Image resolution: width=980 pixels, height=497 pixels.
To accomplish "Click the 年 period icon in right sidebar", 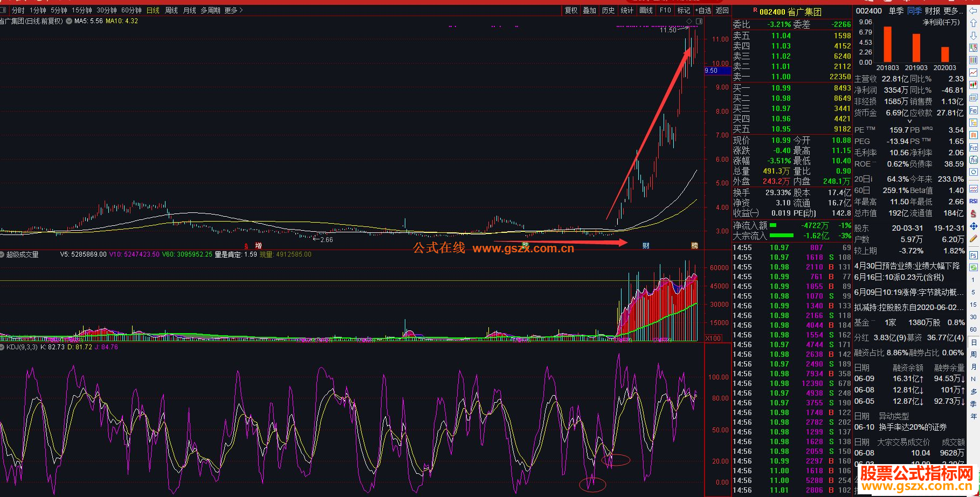I will pyautogui.click(x=974, y=416).
